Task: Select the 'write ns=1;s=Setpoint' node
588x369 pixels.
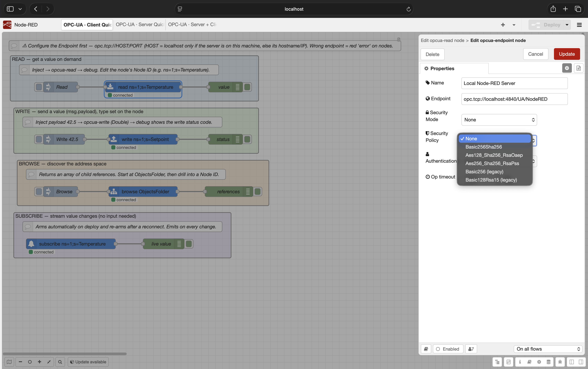Action: click(143, 139)
